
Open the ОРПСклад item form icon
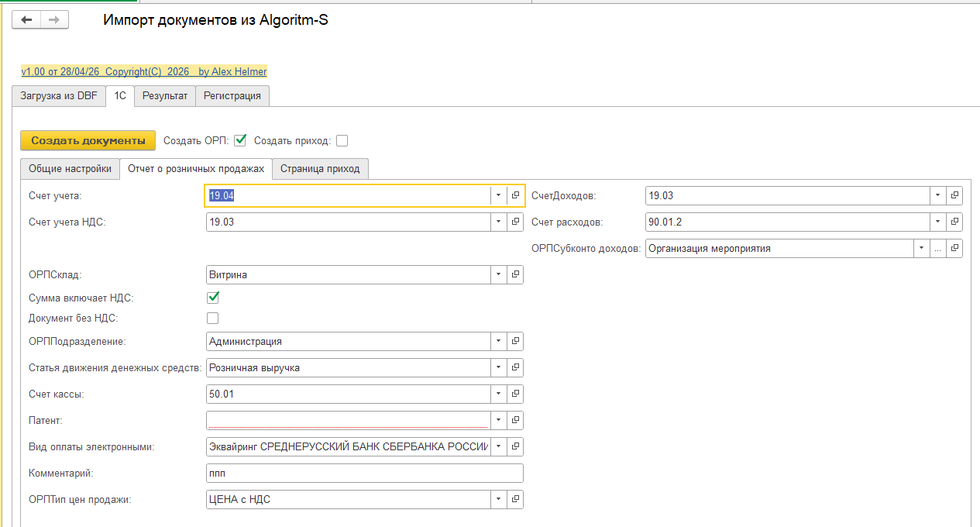[x=515, y=275]
